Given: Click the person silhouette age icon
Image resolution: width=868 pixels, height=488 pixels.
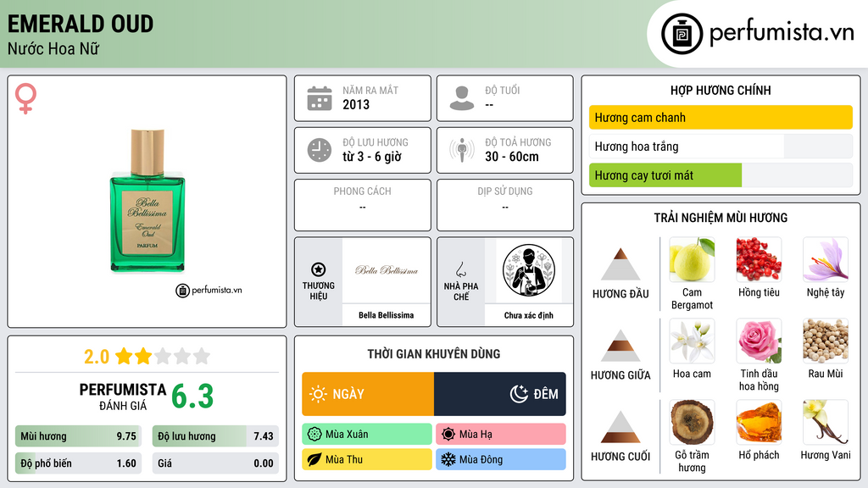Looking at the screenshot, I should pyautogui.click(x=462, y=98).
